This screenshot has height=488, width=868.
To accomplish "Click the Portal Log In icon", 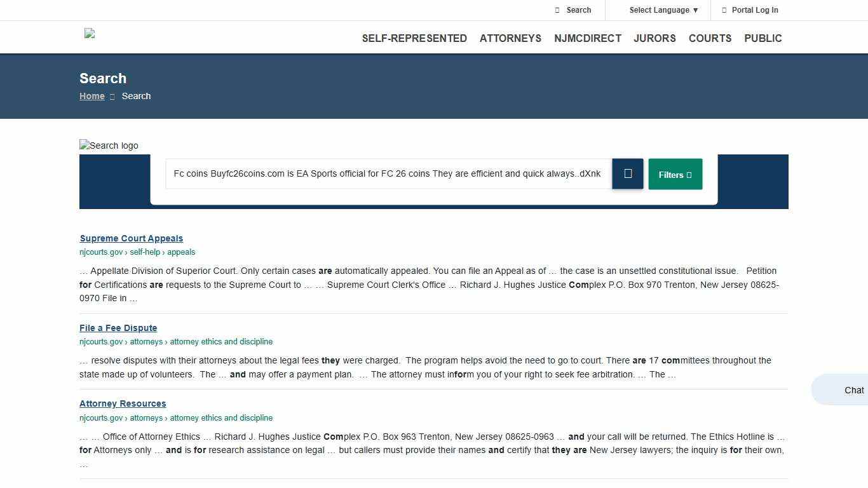I will (x=724, y=10).
